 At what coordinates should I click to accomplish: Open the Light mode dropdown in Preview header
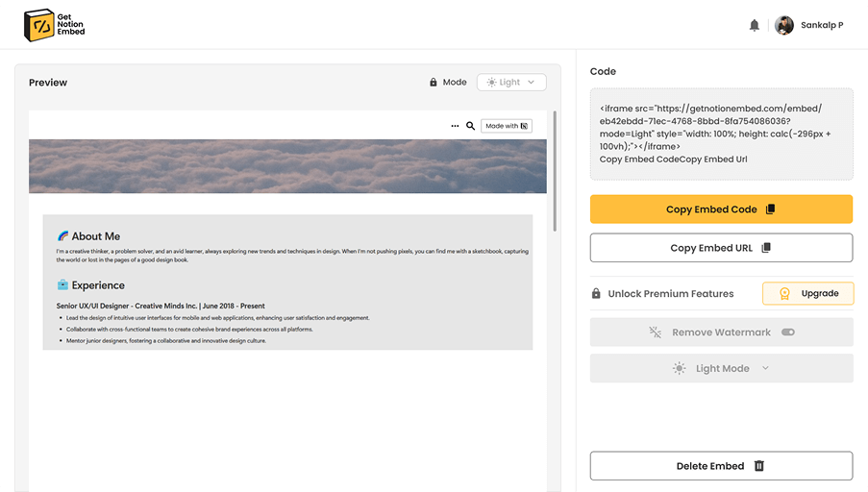point(511,83)
